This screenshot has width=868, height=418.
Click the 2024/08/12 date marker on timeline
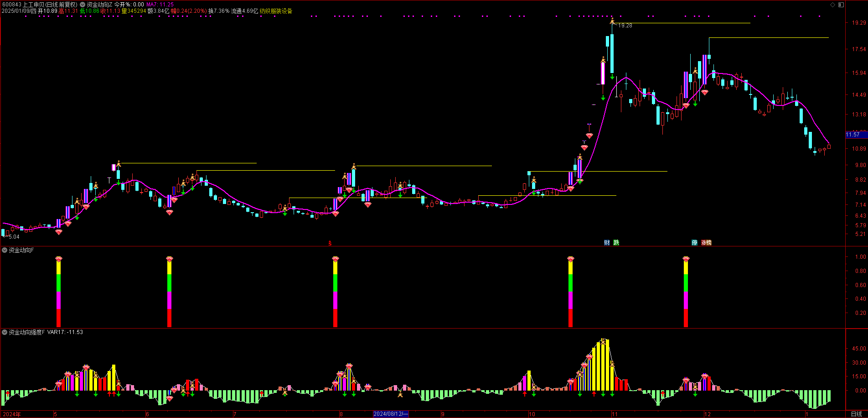point(391,414)
